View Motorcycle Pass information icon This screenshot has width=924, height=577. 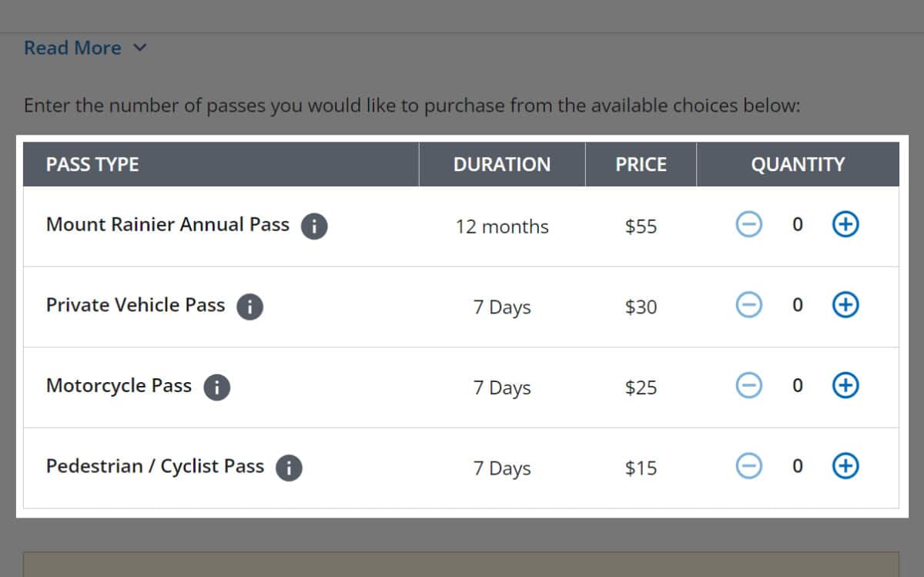[216, 387]
